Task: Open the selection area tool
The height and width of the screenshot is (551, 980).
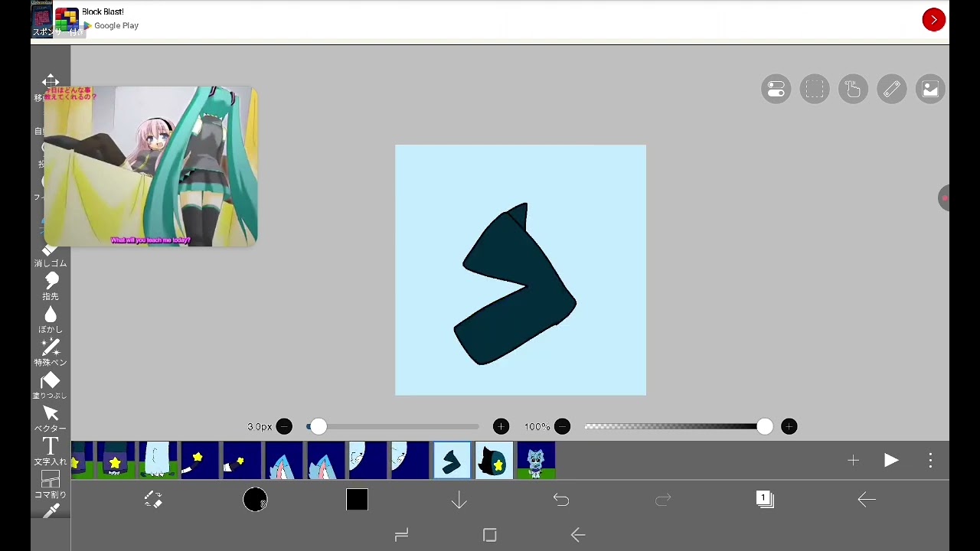Action: coord(815,90)
